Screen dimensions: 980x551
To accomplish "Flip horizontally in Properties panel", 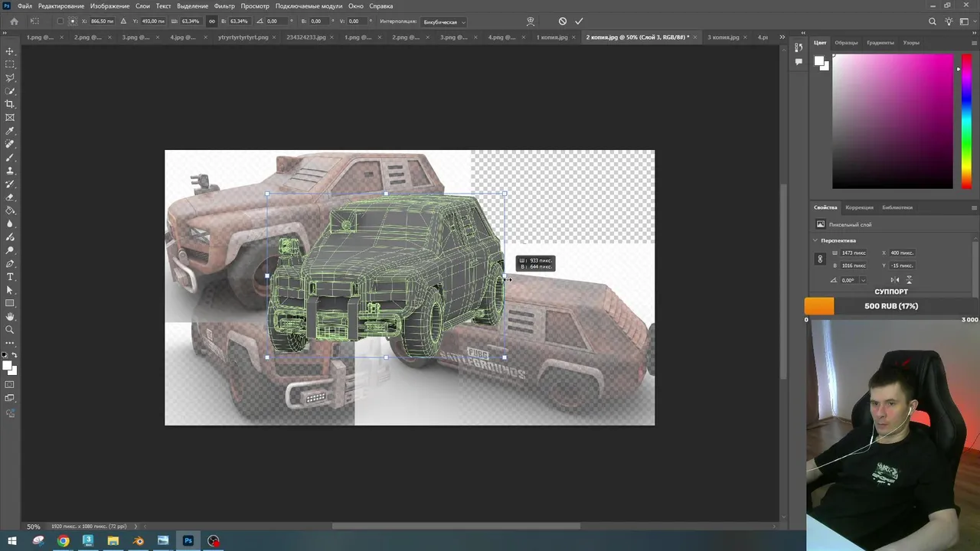I will (895, 280).
